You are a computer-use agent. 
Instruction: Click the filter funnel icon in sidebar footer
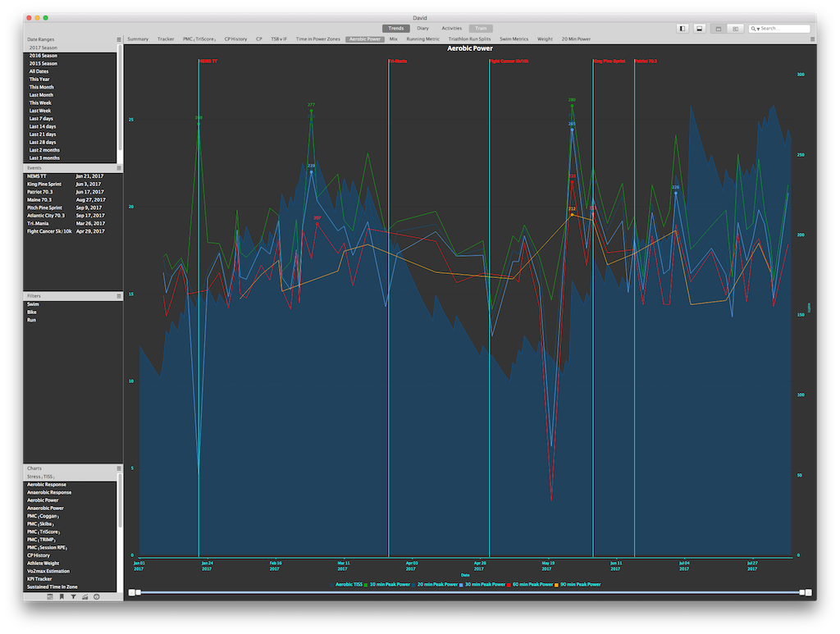[x=73, y=596]
